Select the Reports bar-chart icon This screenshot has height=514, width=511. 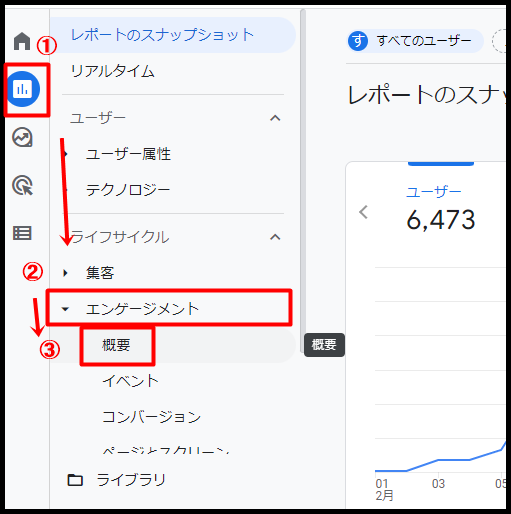pyautogui.click(x=23, y=89)
